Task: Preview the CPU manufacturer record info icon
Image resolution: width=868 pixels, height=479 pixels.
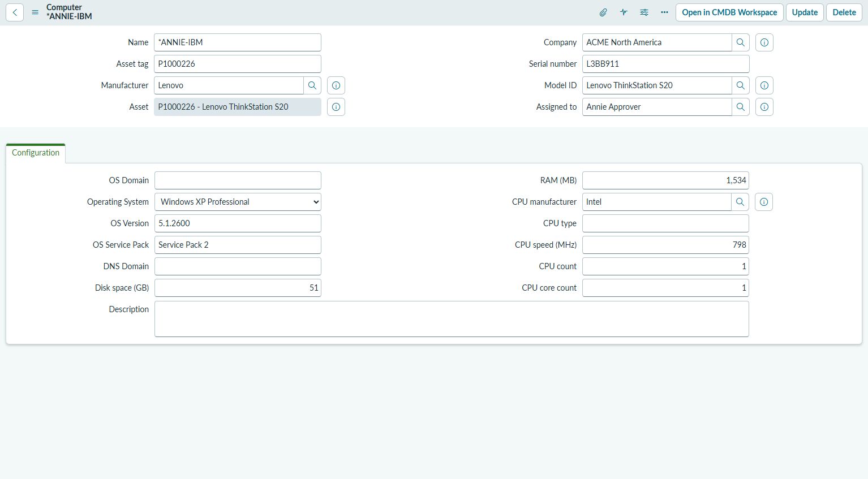Action: click(x=764, y=202)
